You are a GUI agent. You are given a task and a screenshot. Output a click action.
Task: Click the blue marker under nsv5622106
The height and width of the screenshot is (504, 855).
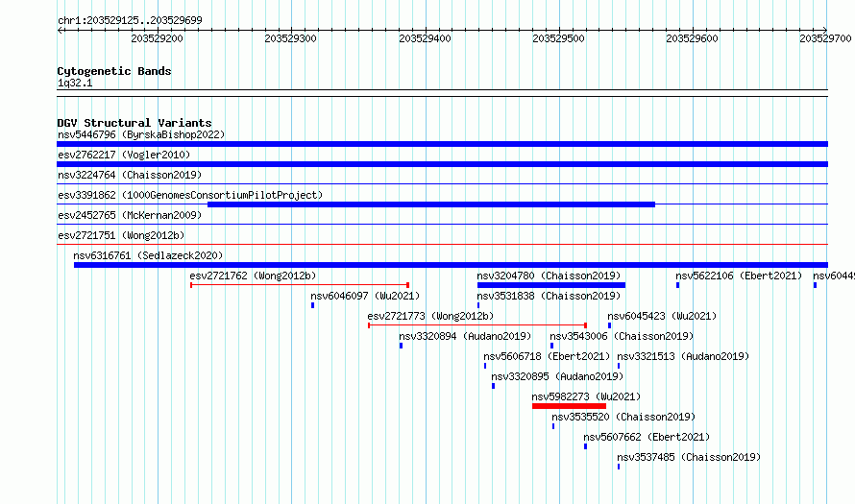[x=678, y=285]
